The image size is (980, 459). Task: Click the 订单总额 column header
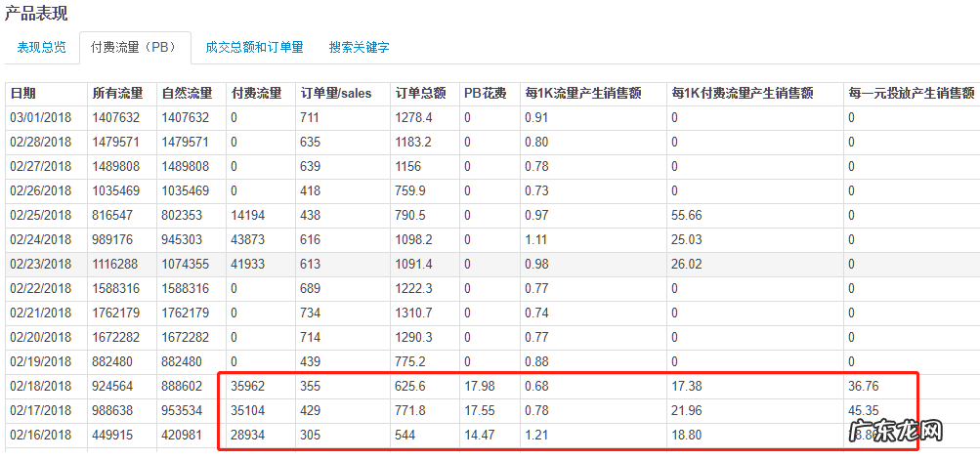[x=420, y=94]
